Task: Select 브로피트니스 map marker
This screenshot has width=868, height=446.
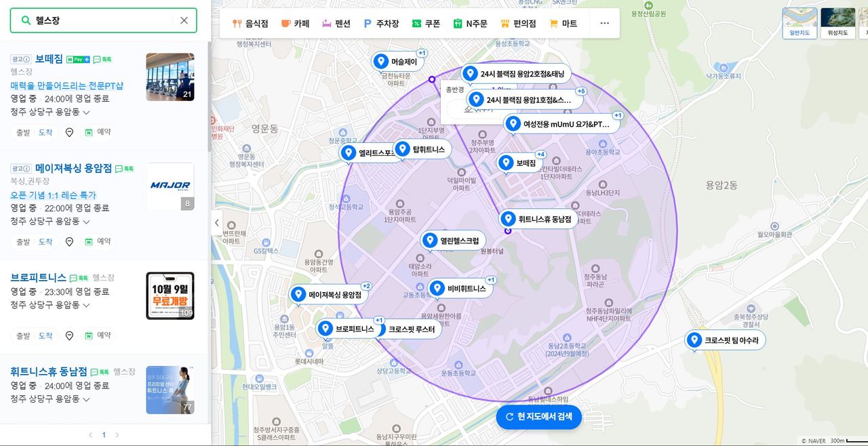Action: click(x=349, y=329)
